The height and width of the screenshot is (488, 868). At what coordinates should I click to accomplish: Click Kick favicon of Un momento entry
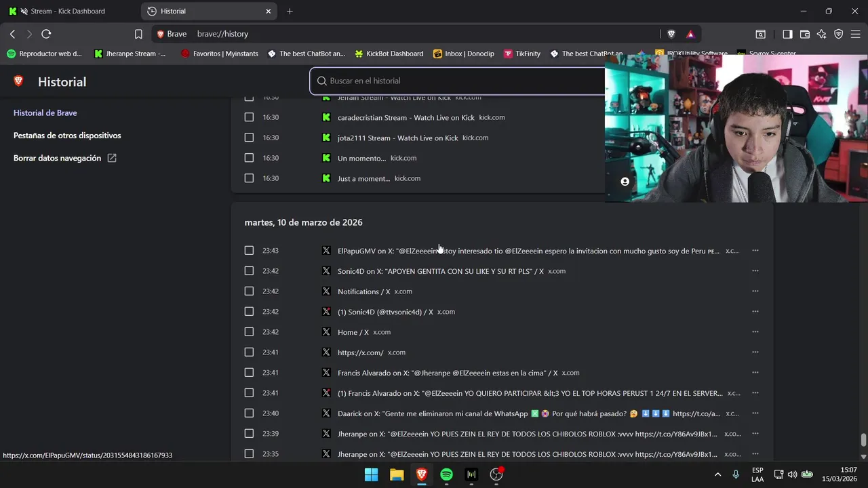[326, 158]
